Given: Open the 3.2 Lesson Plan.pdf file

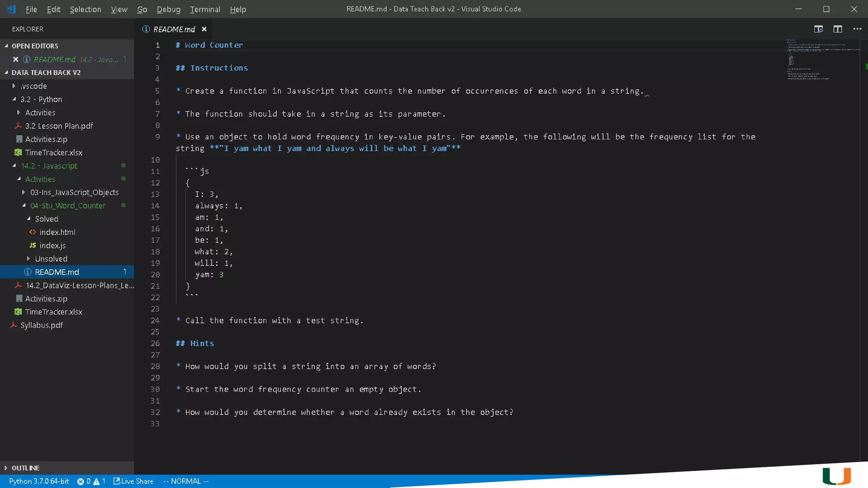Looking at the screenshot, I should click(x=59, y=126).
